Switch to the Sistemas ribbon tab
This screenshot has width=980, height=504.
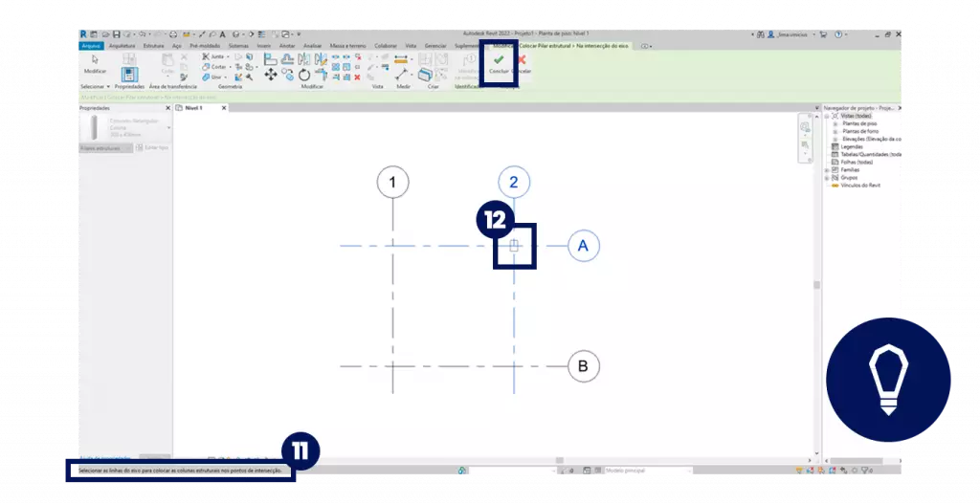238,46
